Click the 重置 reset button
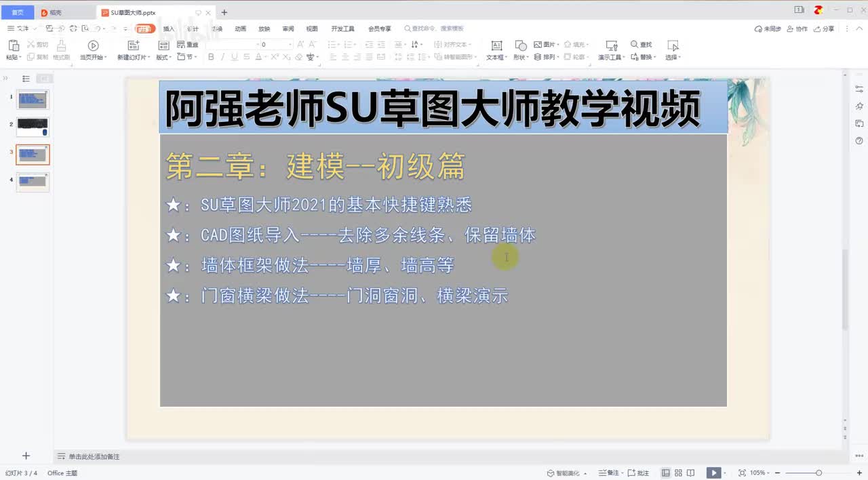The height and width of the screenshot is (480, 868). pos(188,45)
